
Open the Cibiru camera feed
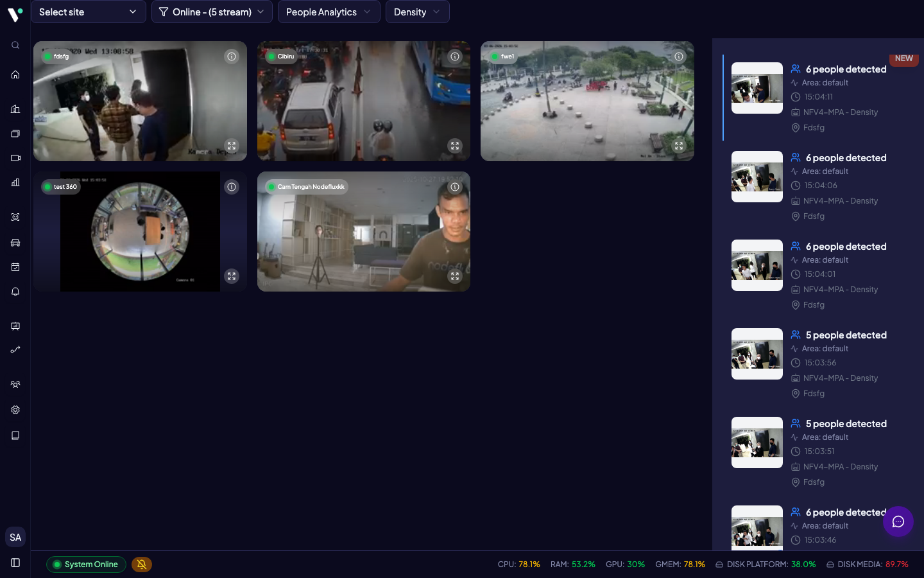(x=364, y=101)
